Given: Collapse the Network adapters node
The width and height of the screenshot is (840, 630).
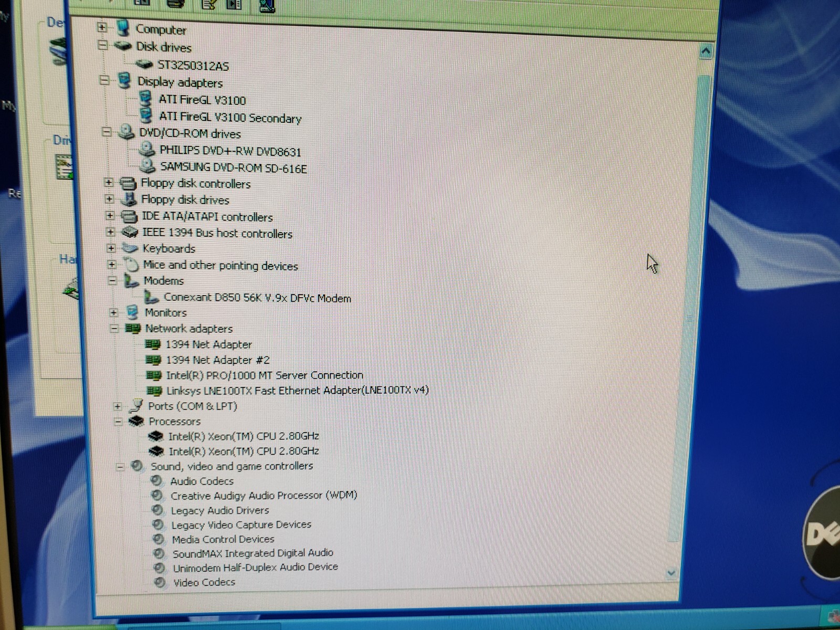Looking at the screenshot, I should click(x=114, y=329).
